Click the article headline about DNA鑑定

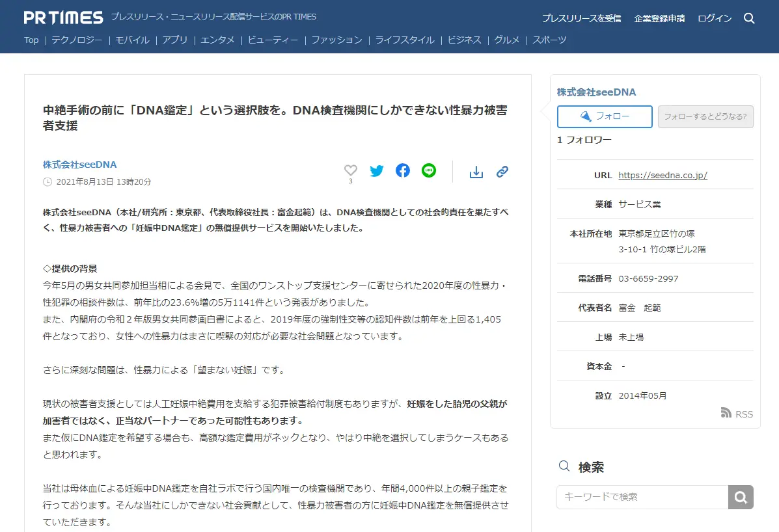[275, 118]
